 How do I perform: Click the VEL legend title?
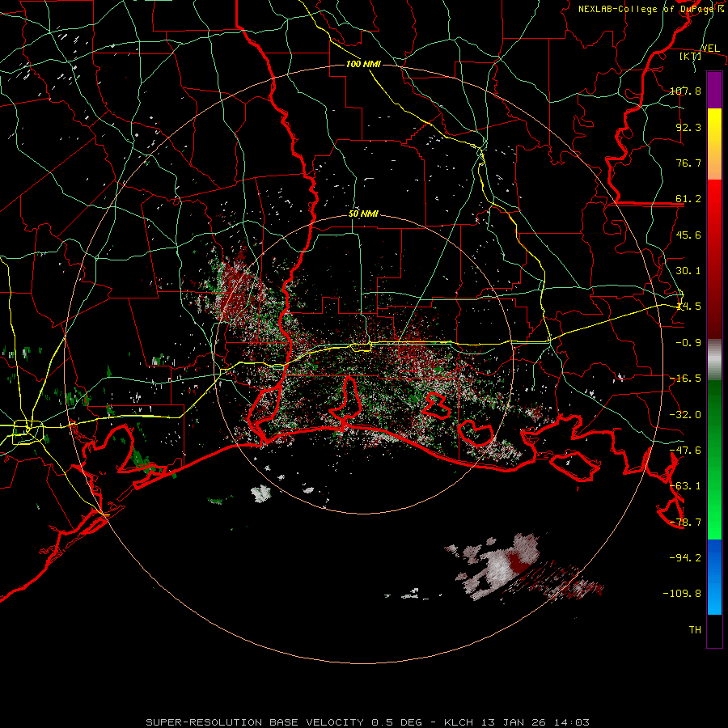710,49
